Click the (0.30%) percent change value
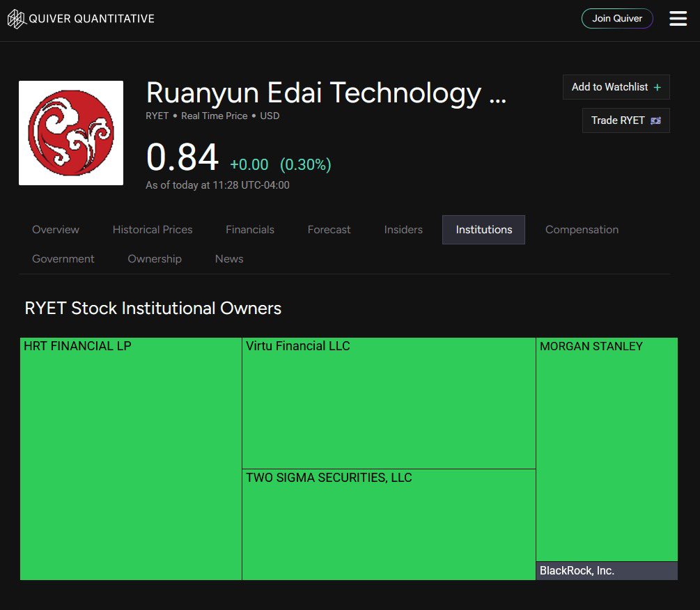 (x=305, y=164)
